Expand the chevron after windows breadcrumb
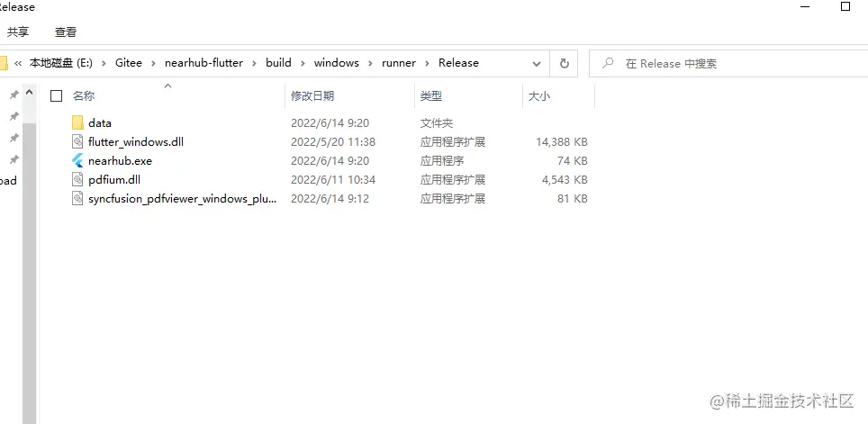Screen dimensions: 868x424 pos(370,63)
